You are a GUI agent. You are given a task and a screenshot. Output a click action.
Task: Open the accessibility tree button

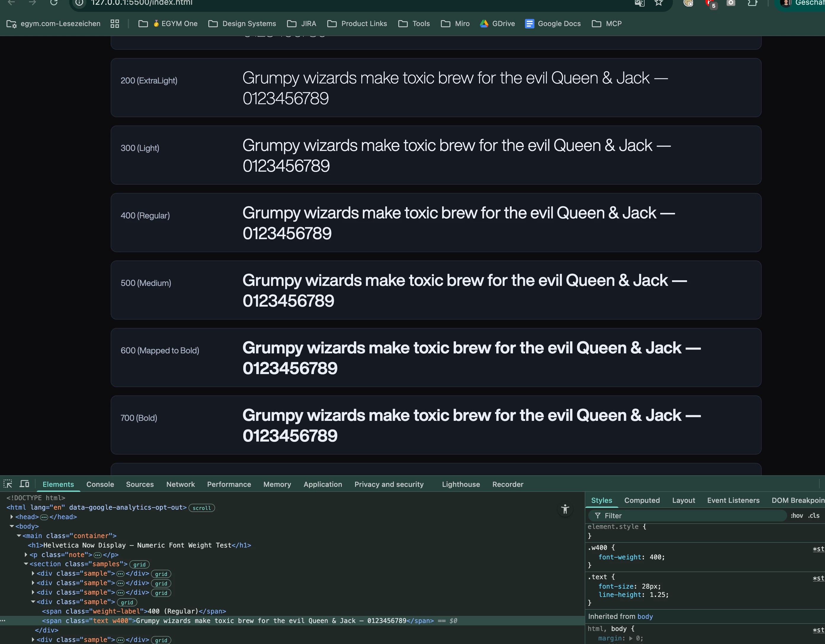point(565,509)
